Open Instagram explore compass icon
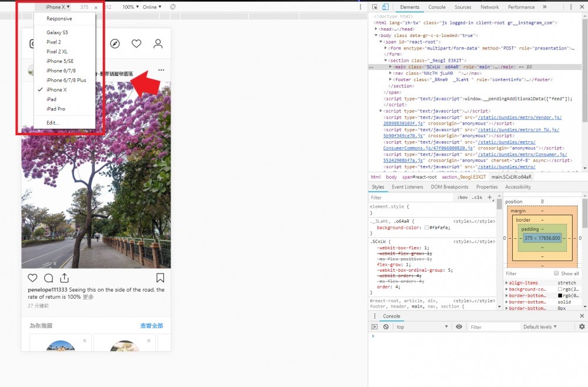588x387 pixels. pos(115,44)
